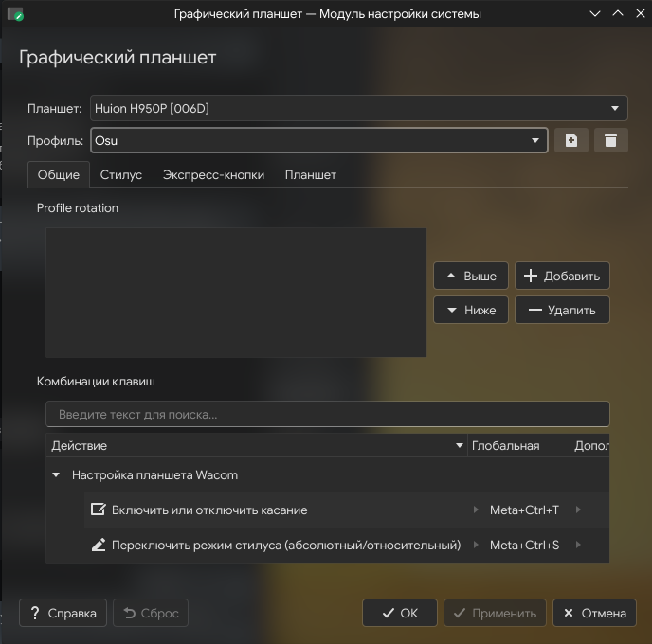
Task: Click the Действие column sort arrow
Action: (459, 445)
